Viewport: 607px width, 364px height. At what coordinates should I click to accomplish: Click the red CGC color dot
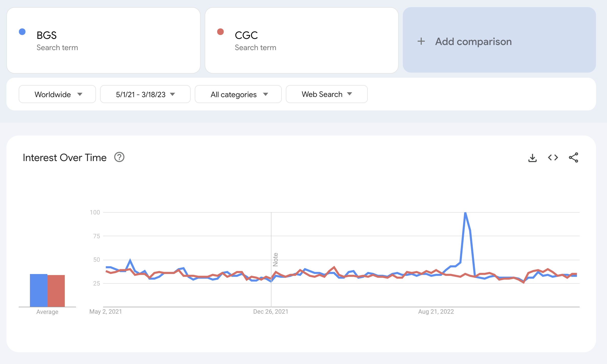pyautogui.click(x=220, y=32)
